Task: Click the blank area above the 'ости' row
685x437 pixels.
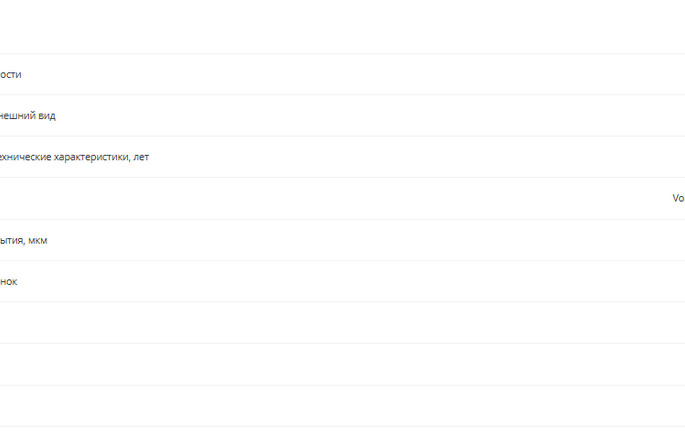Action: [342, 27]
